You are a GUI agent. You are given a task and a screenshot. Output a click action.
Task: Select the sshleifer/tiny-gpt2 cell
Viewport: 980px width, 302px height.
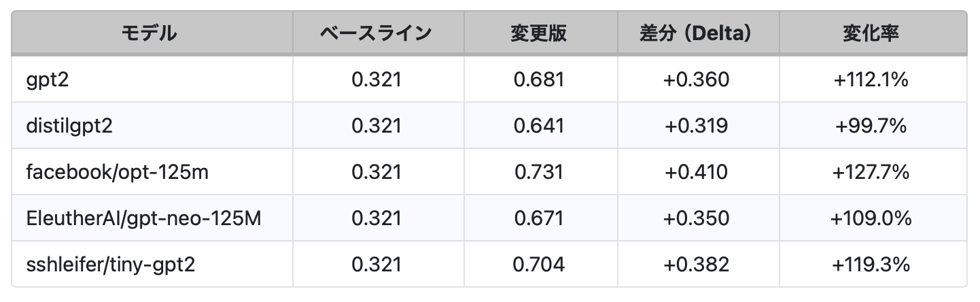coord(110,264)
